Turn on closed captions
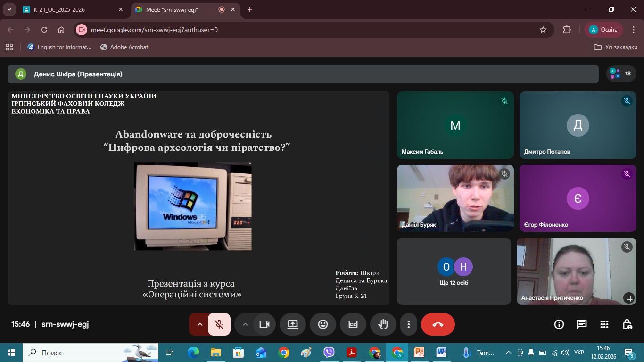This screenshot has height=362, width=644. point(353,324)
